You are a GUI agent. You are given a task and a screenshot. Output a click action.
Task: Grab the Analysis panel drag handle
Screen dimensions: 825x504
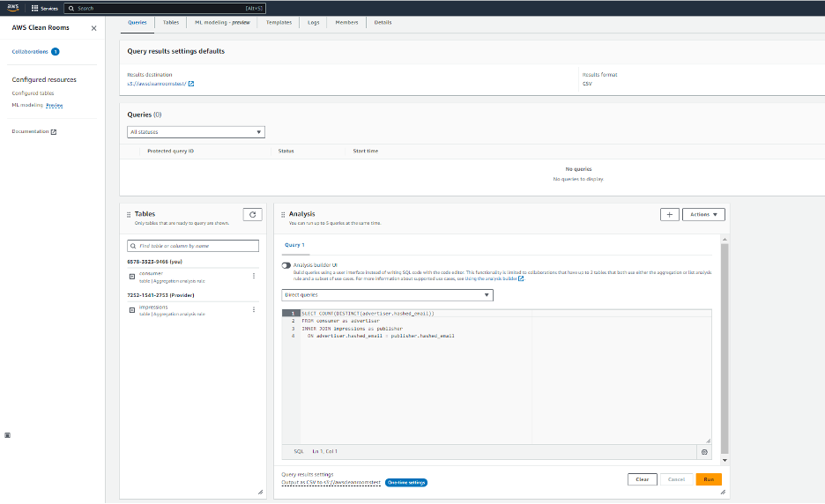point(283,215)
